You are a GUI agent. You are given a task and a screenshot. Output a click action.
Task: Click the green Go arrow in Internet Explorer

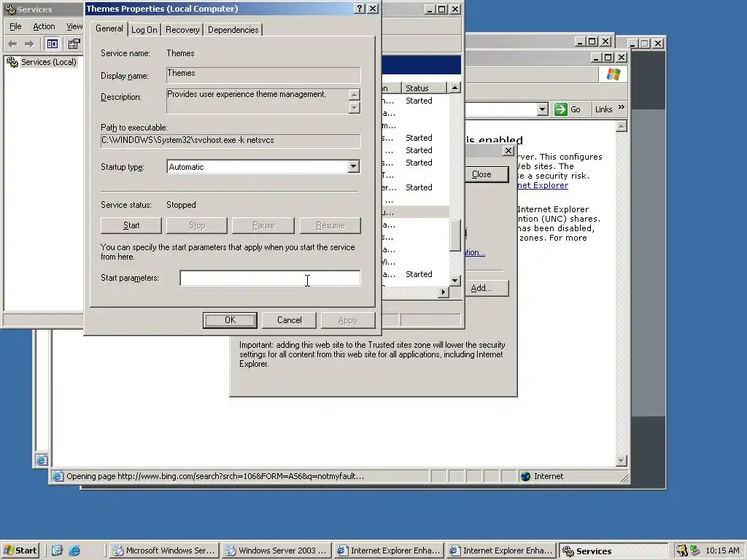561,109
